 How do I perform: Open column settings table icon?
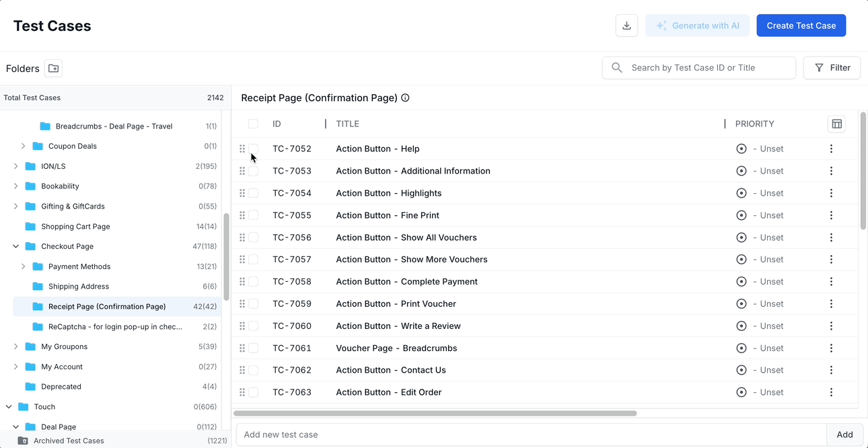[x=836, y=124]
